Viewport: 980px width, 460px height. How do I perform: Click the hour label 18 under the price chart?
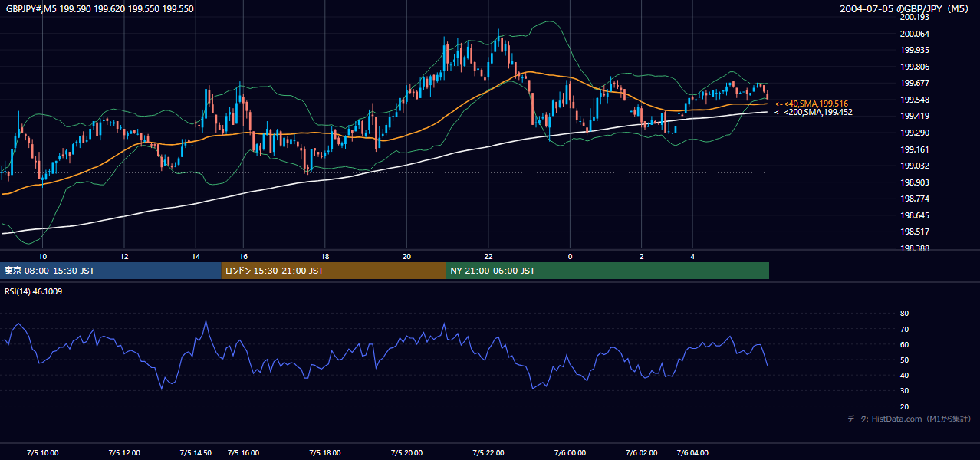(325, 256)
